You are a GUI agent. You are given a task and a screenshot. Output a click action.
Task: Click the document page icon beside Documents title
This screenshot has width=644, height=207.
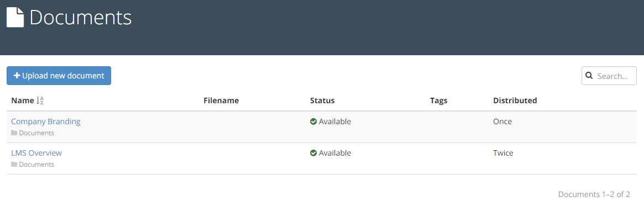tap(15, 18)
